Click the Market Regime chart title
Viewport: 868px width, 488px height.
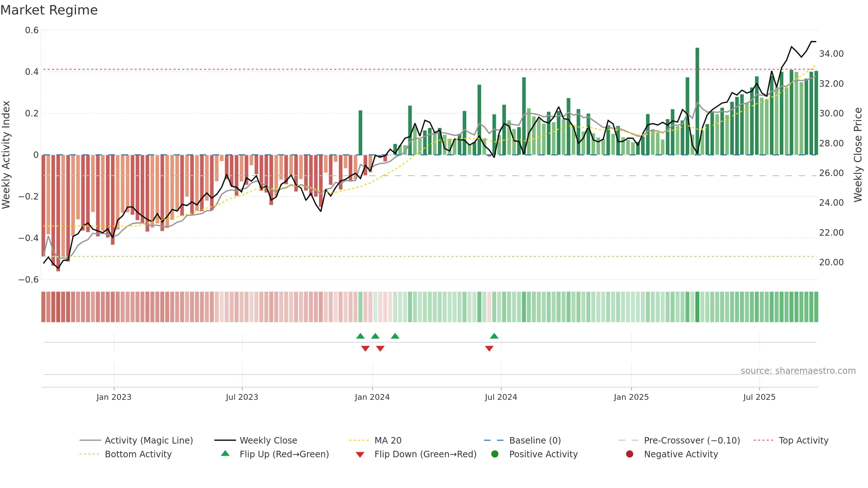[x=49, y=10]
